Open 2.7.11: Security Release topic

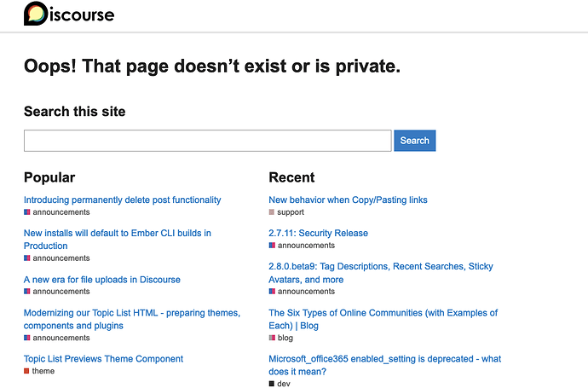pyautogui.click(x=319, y=233)
